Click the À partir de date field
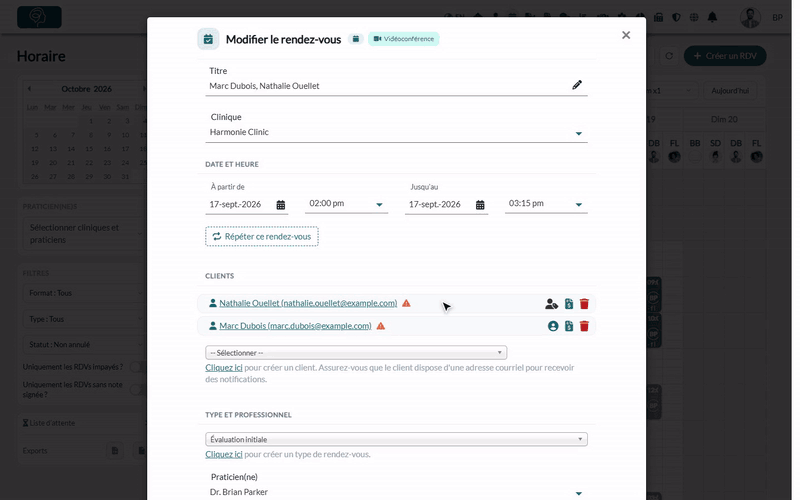 coord(240,205)
